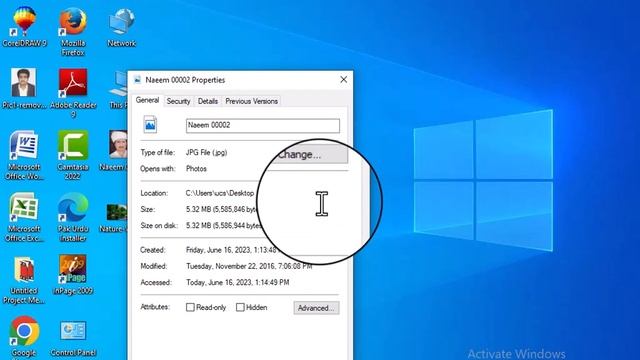The image size is (640, 360).
Task: Click the Accessed value Today, June 16, 2023
Action: 238,282
